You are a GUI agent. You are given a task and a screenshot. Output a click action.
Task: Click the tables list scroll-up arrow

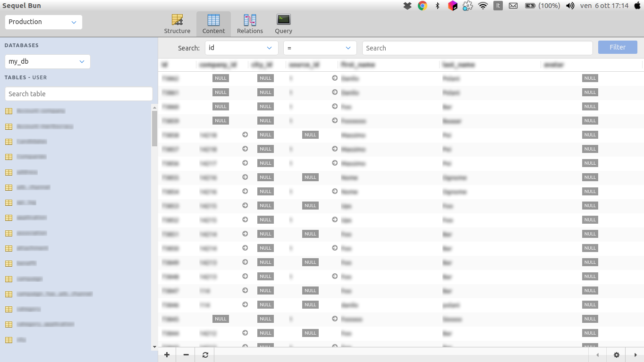coord(154,108)
